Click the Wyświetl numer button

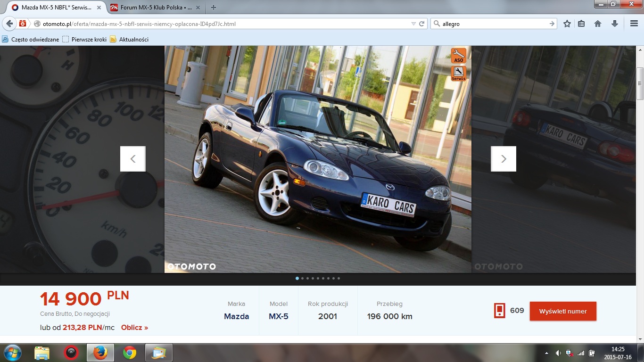pos(563,311)
